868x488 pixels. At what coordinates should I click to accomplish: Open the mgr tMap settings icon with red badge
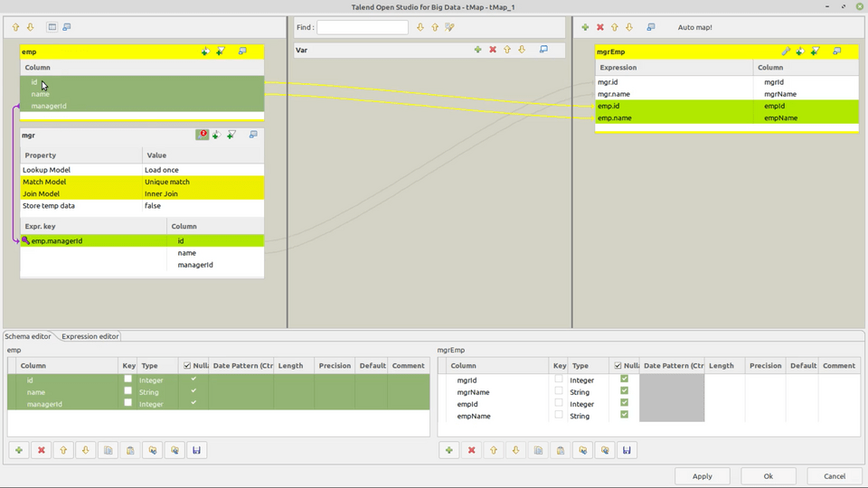[x=202, y=135]
